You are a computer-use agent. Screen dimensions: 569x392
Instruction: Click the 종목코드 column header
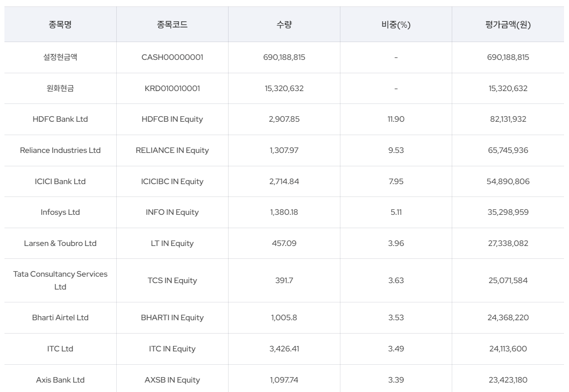tap(172, 25)
